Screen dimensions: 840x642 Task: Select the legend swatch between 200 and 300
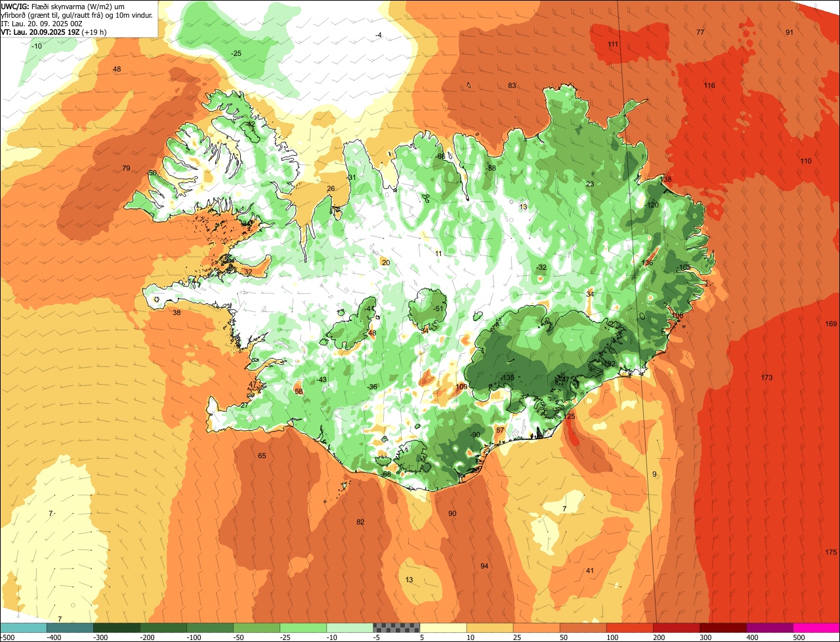coord(676,628)
